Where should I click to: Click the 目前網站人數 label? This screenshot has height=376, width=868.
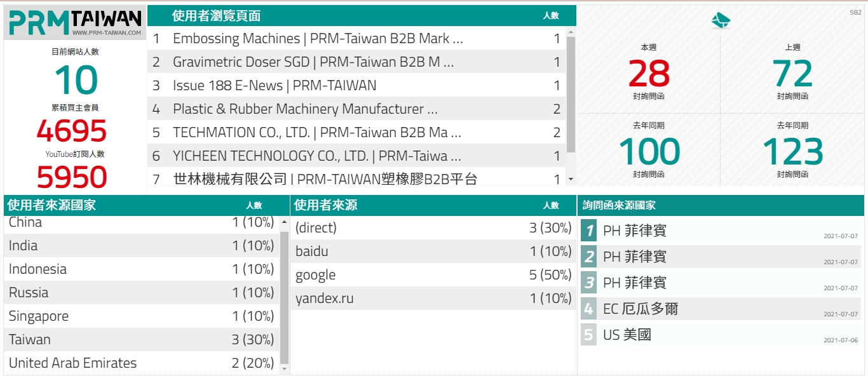pos(75,52)
